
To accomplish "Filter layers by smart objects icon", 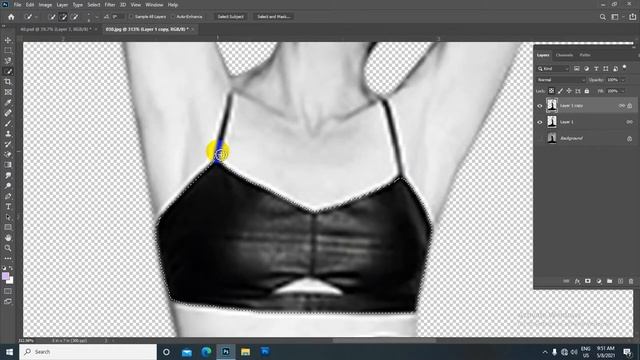I will [x=615, y=69].
